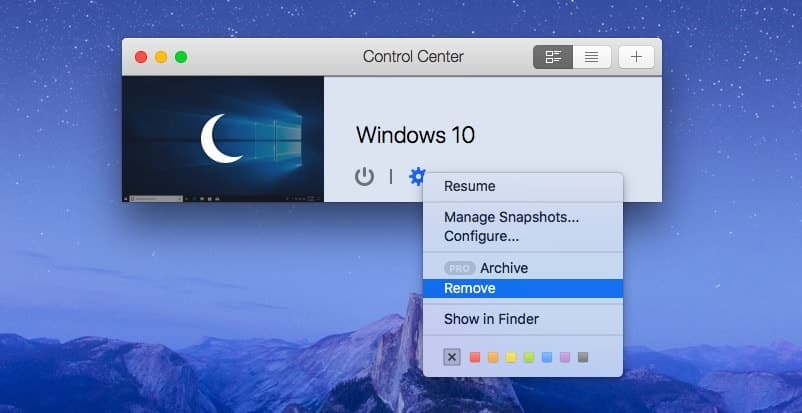Apply the purple color tag
802x413 pixels.
(x=565, y=357)
